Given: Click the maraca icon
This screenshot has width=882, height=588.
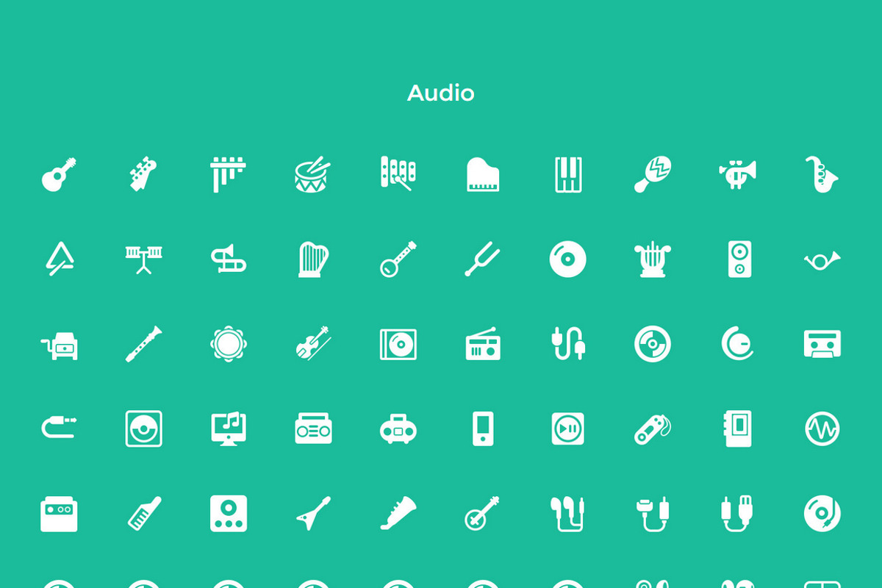Looking at the screenshot, I should click(x=653, y=174).
